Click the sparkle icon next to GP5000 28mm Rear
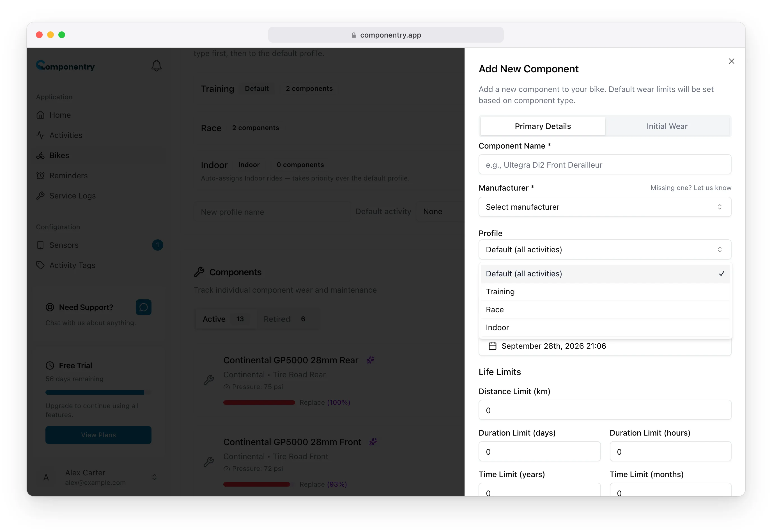This screenshot has width=772, height=532. (370, 360)
